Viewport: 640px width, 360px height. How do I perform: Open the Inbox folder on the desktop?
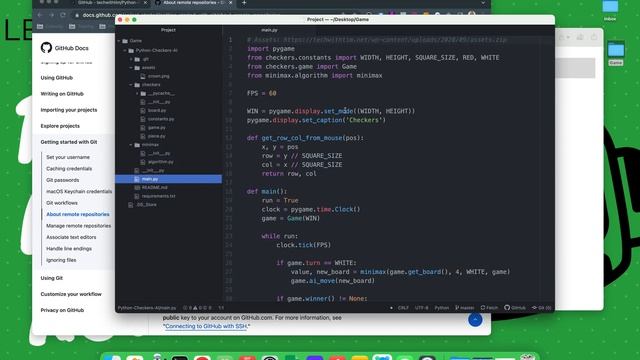pos(610,11)
